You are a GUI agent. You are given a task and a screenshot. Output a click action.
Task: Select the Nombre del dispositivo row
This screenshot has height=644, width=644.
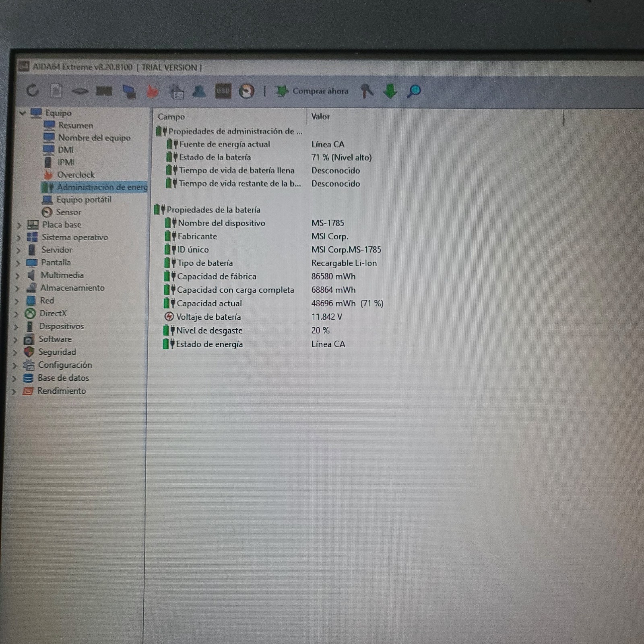pos(255,223)
